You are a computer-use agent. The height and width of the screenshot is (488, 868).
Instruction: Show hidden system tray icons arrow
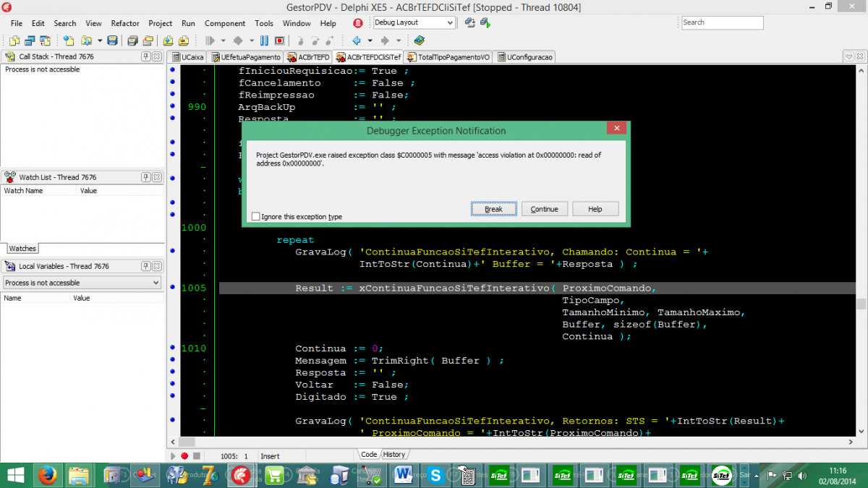click(x=757, y=475)
